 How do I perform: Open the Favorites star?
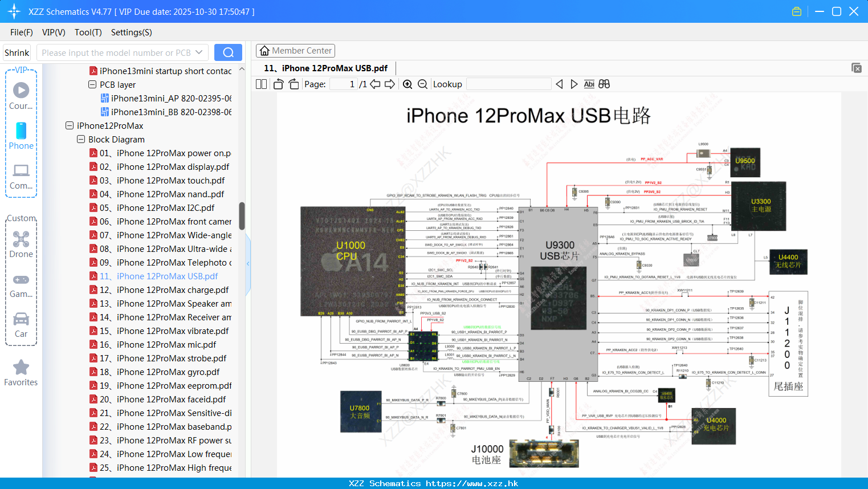21,373
